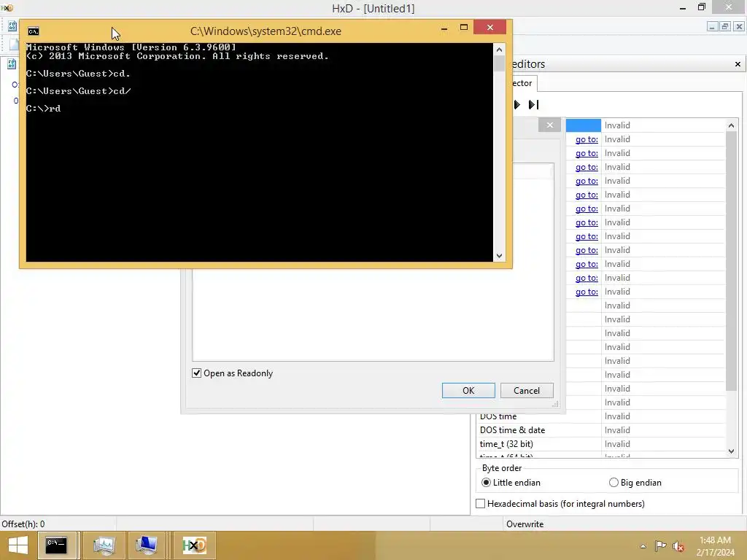Click the Data inspector vertical scrollbar thumb
This screenshot has width=747, height=560.
(x=731, y=261)
